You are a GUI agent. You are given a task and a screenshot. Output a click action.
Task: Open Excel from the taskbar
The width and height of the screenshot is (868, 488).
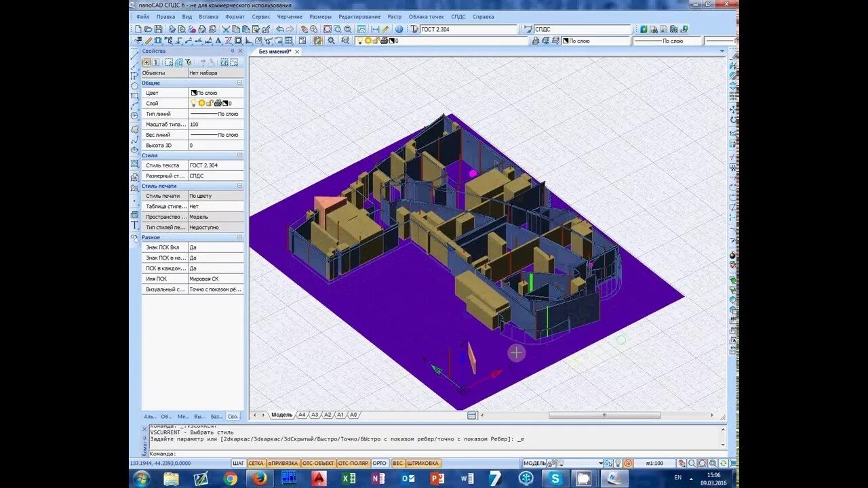(x=349, y=479)
